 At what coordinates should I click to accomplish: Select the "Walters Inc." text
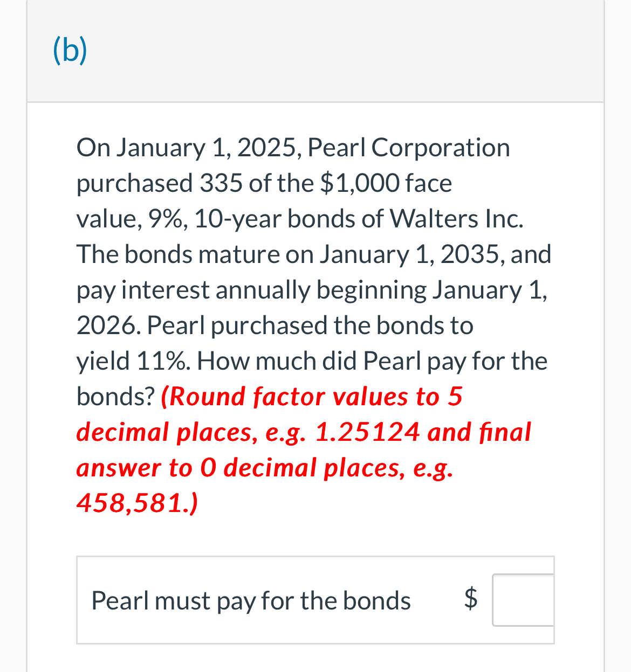(458, 219)
